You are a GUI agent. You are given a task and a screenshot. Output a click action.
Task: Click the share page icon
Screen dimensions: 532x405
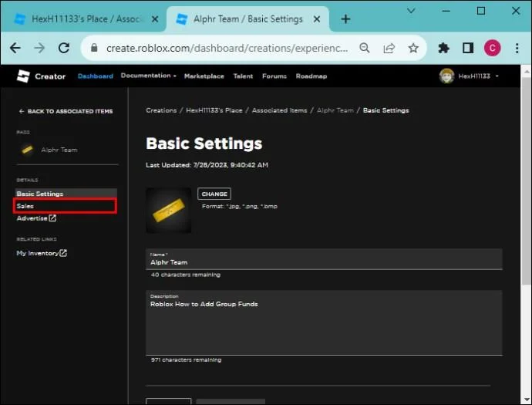pos(389,48)
